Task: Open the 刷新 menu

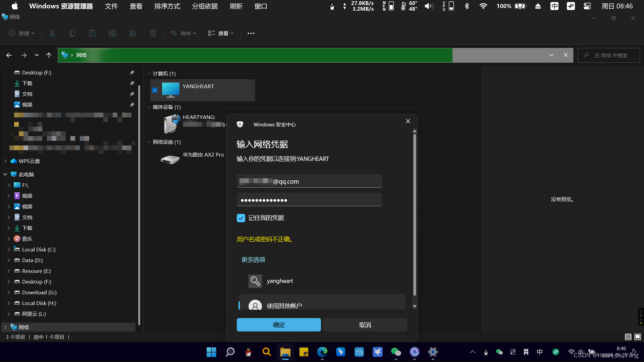Action: pyautogui.click(x=236, y=6)
